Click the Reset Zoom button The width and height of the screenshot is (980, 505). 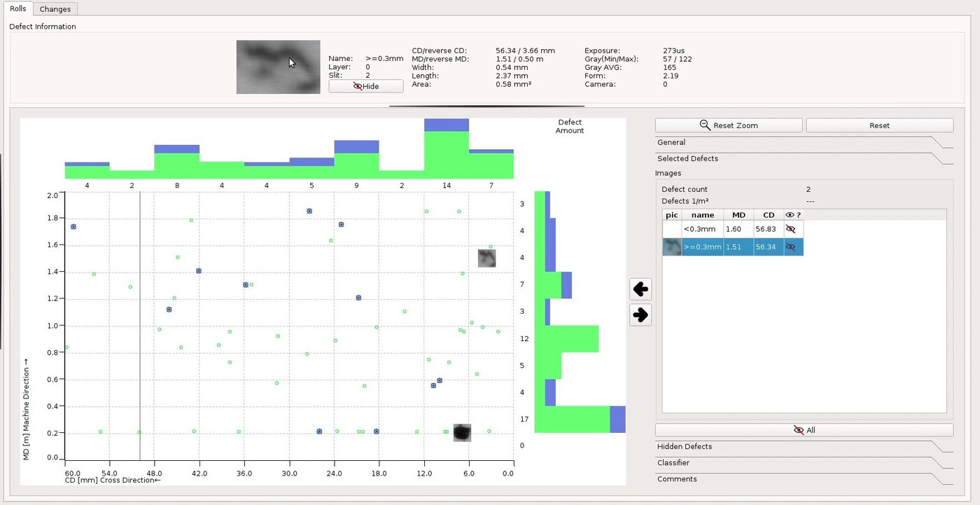tap(729, 125)
